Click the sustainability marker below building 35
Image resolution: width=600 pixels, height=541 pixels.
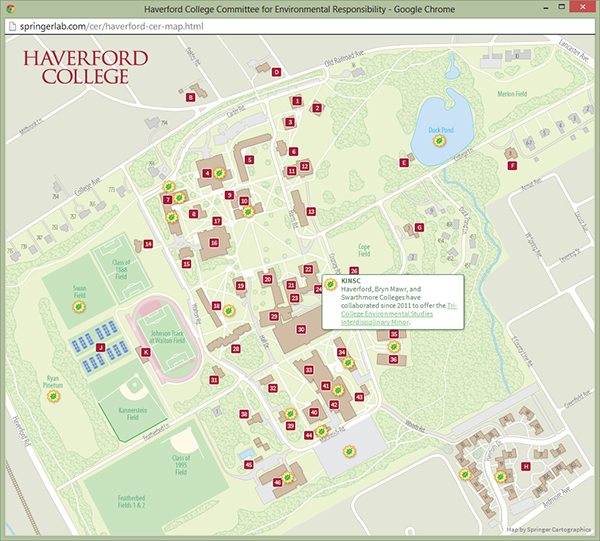[394, 347]
